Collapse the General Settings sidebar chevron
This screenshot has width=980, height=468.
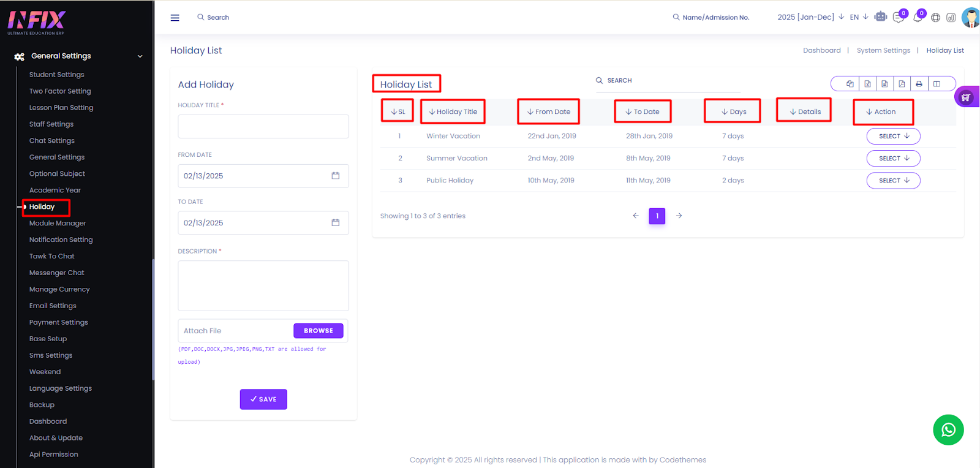[140, 56]
